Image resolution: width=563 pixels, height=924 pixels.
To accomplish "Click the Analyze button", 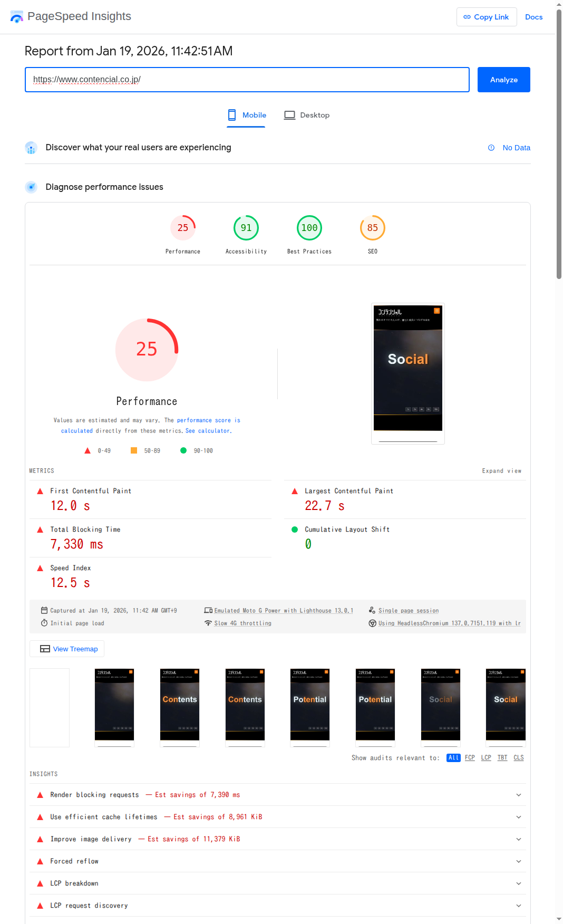I will coord(503,80).
